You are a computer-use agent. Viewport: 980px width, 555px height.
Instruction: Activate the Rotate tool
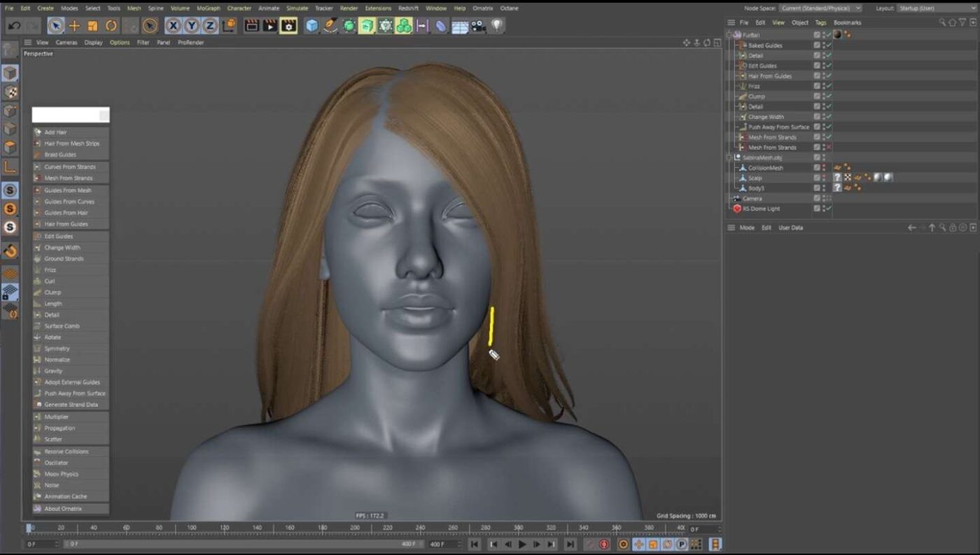111,26
